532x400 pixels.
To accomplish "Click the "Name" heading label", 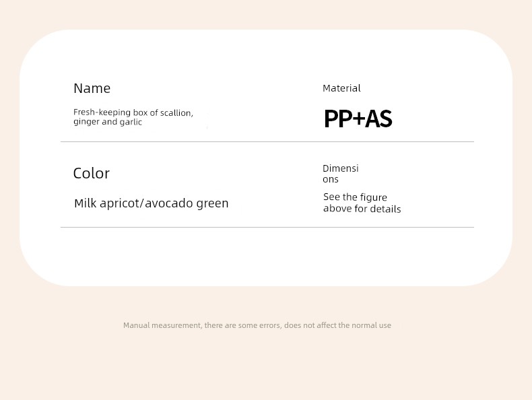I will (92, 88).
